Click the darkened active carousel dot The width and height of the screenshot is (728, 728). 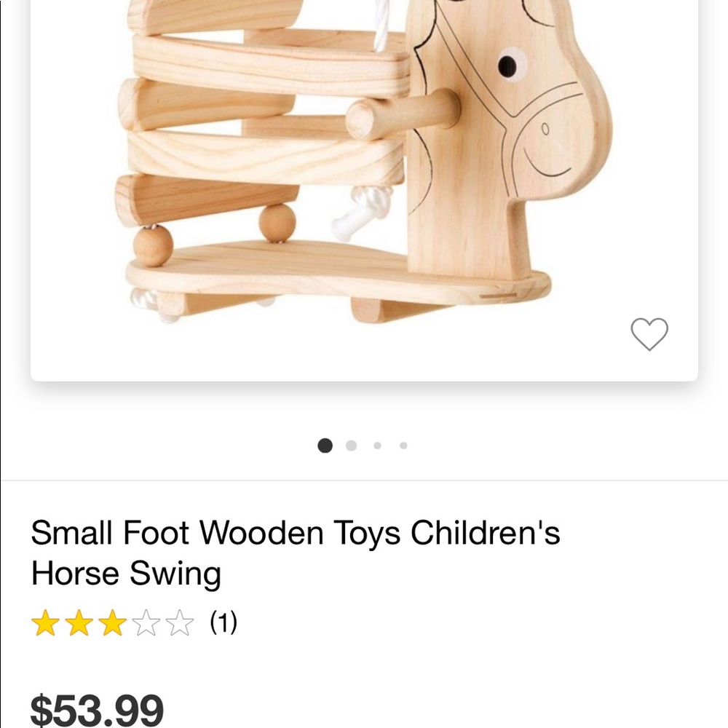click(325, 446)
